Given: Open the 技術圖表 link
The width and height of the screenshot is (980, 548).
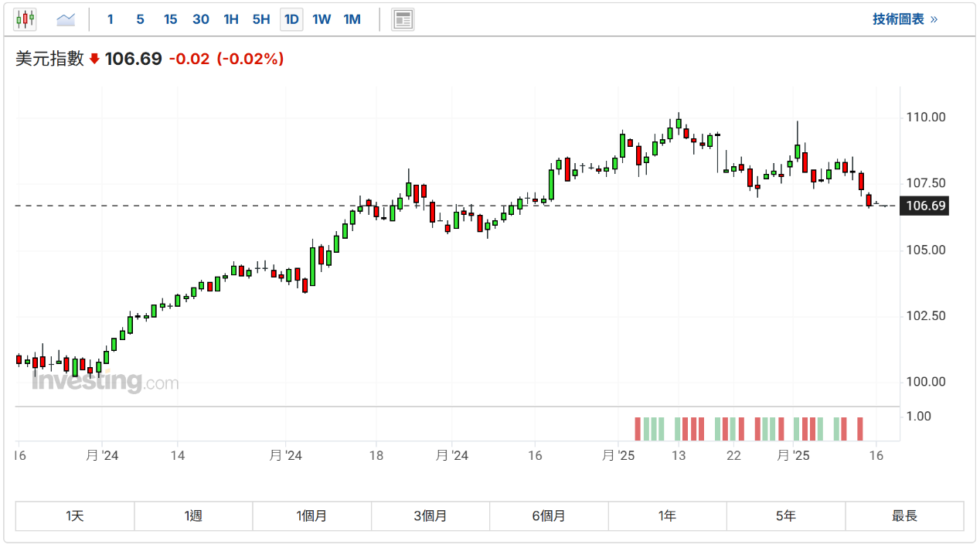Looking at the screenshot, I should 905,19.
